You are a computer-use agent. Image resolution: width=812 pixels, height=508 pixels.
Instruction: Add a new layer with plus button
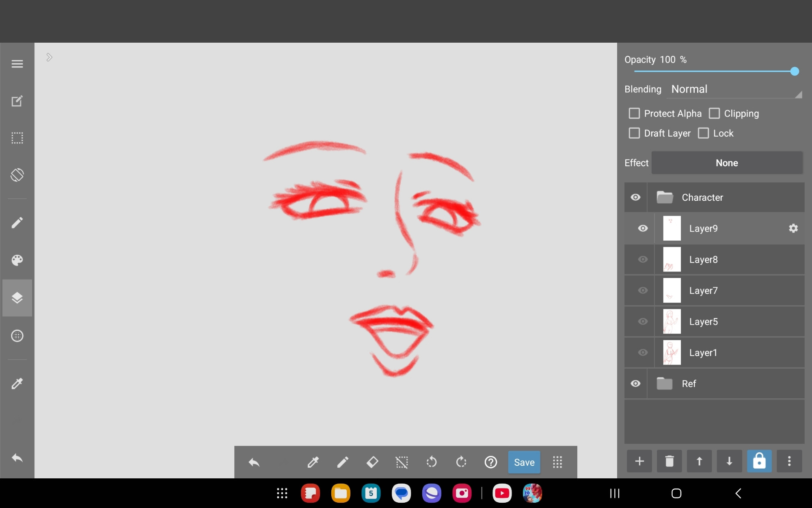639,461
